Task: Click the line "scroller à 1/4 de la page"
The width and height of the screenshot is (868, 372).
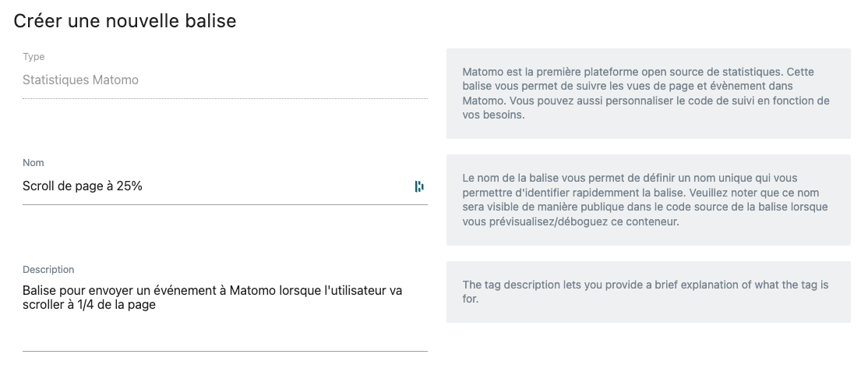Action: (89, 305)
